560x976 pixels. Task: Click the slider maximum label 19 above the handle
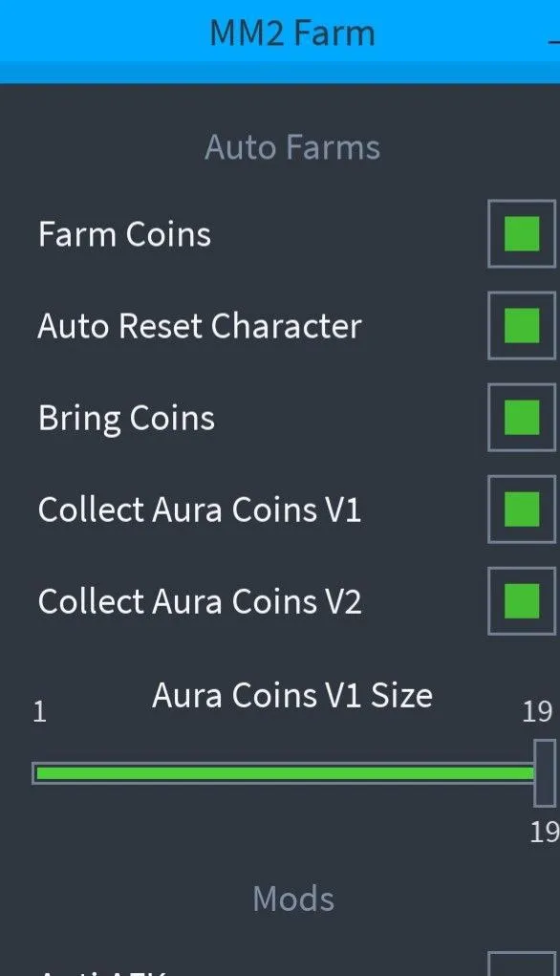pyautogui.click(x=537, y=711)
